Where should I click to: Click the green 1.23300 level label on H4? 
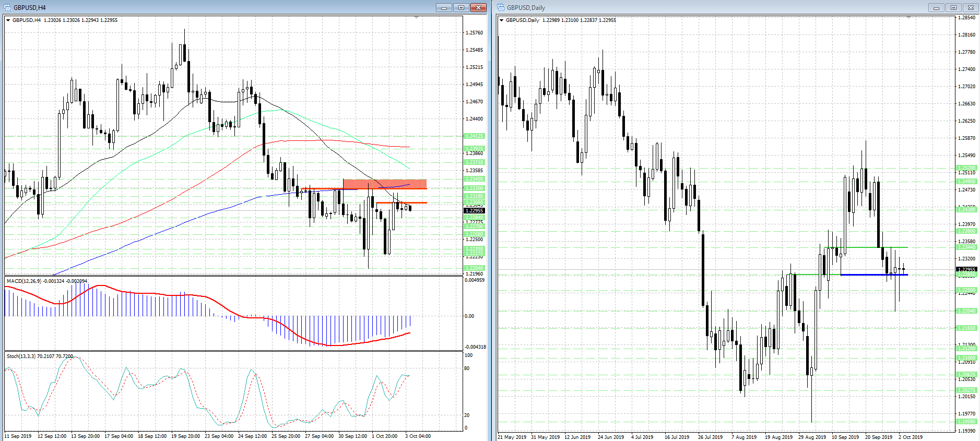pyautogui.click(x=474, y=188)
